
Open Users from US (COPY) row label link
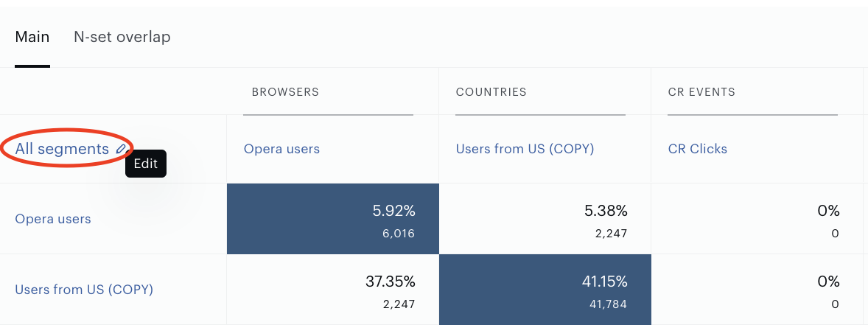84,289
